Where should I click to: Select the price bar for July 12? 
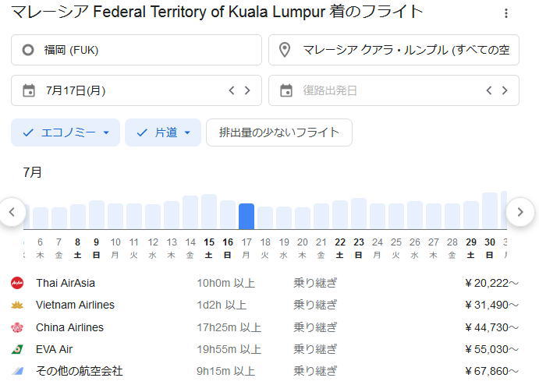pyautogui.click(x=153, y=217)
